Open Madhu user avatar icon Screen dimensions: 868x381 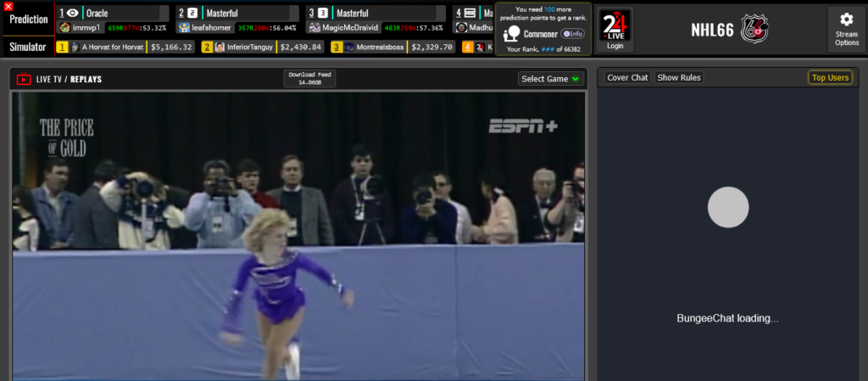click(x=461, y=28)
